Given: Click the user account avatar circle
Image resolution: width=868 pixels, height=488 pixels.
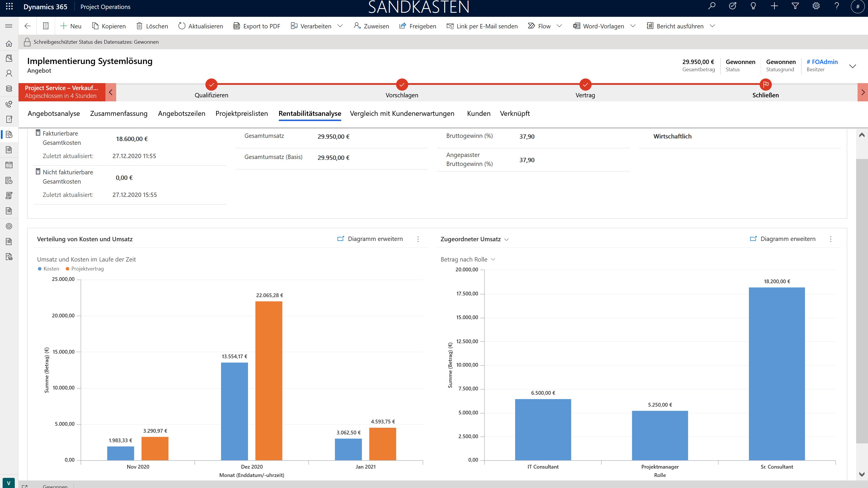Looking at the screenshot, I should tap(858, 6).
